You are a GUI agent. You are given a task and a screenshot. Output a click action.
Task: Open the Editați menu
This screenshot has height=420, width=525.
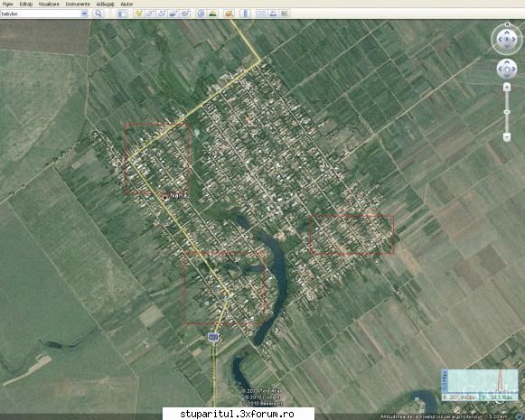click(26, 4)
